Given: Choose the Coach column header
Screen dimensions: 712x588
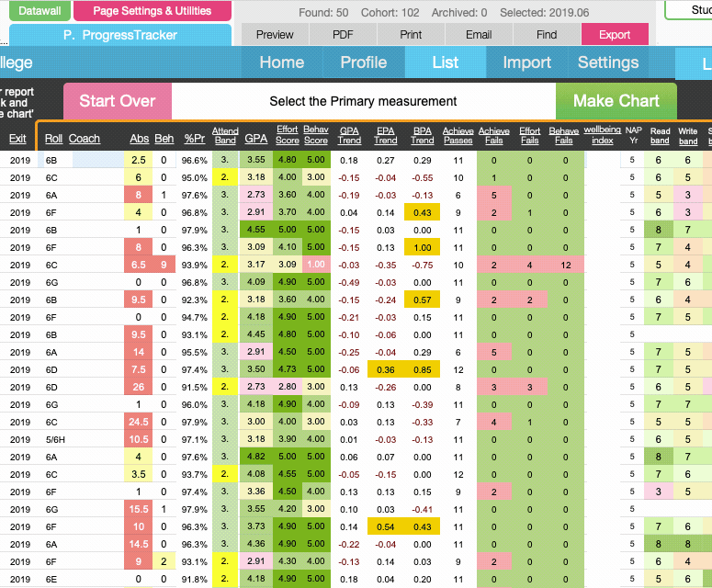Looking at the screenshot, I should (85, 139).
